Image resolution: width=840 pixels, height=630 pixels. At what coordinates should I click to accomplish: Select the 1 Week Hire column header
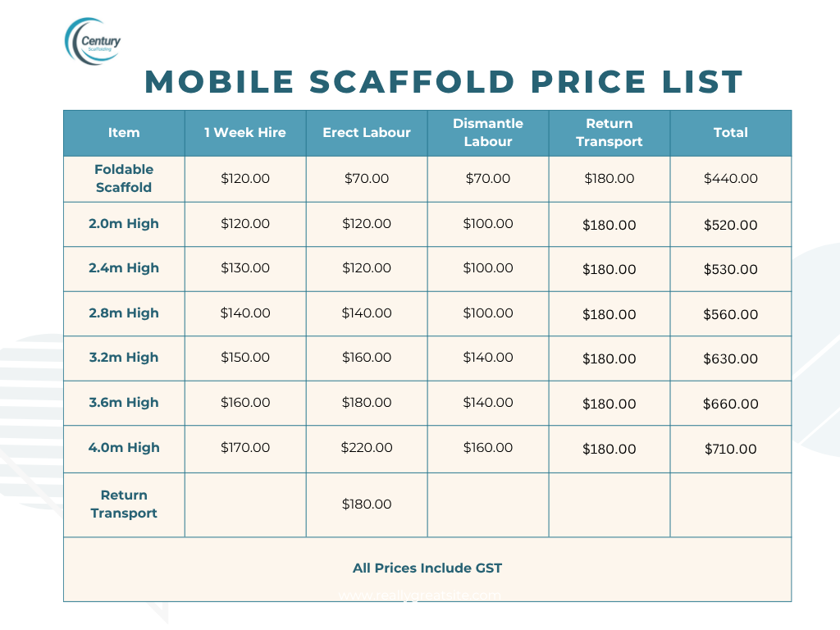click(x=245, y=133)
